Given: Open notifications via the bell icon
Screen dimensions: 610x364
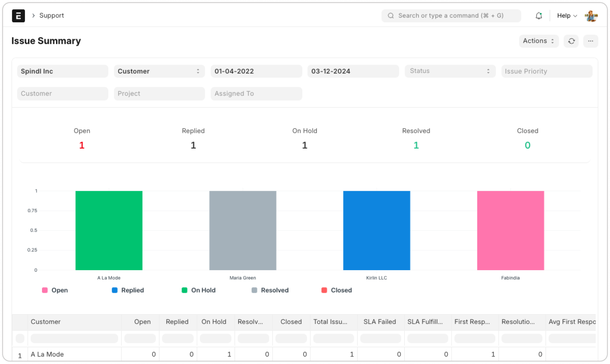Looking at the screenshot, I should 538,16.
